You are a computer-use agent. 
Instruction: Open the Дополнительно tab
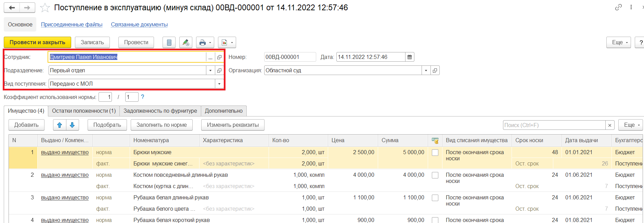coord(224,111)
